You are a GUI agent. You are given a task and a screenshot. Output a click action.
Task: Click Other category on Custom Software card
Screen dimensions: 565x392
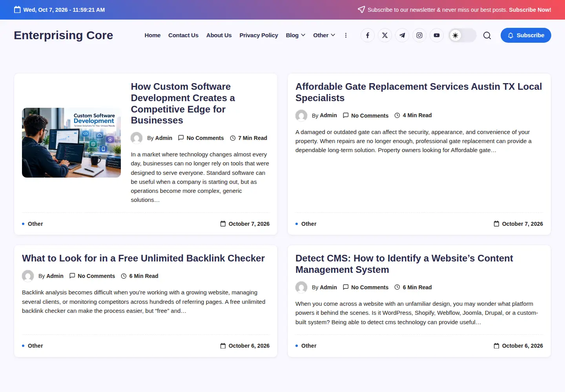pyautogui.click(x=35, y=224)
